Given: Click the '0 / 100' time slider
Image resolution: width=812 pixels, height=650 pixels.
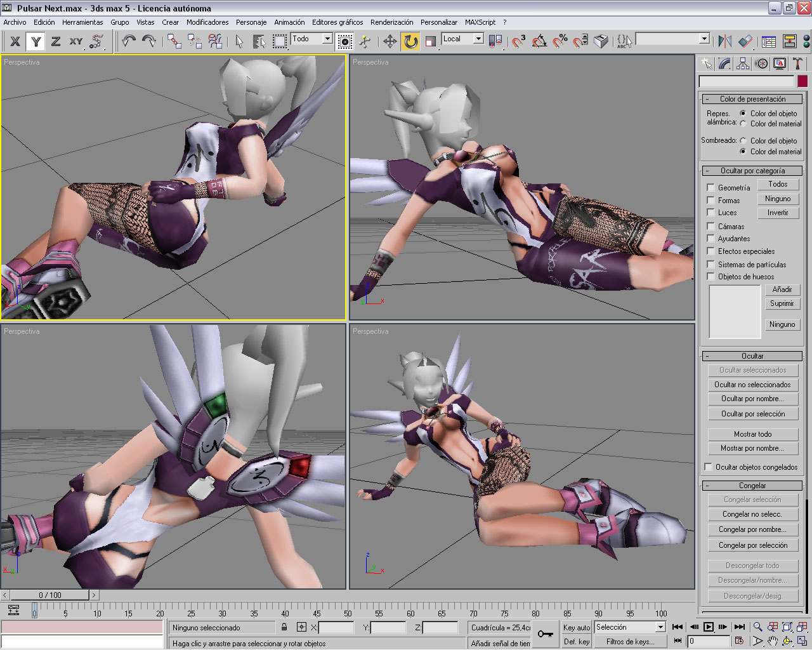Looking at the screenshot, I should tap(50, 595).
